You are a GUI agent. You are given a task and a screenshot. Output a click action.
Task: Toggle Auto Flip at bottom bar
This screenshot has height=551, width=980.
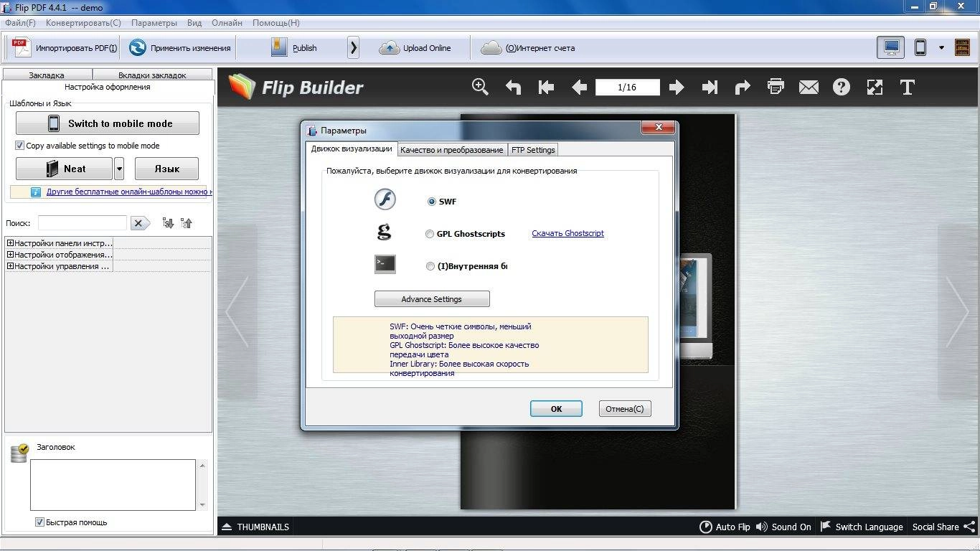point(725,527)
